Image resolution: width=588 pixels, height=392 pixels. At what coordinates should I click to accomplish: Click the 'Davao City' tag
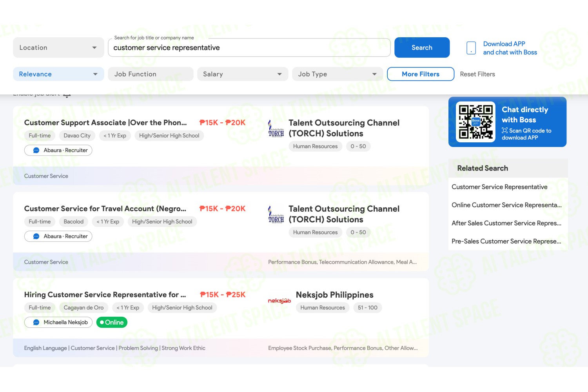click(x=77, y=136)
